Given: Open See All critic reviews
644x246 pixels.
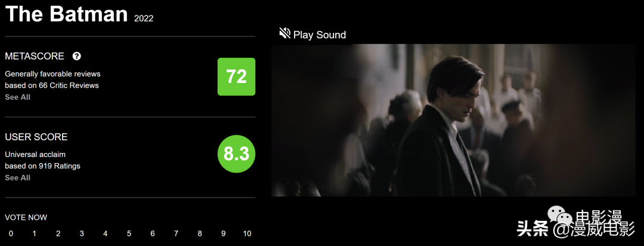Looking at the screenshot, I should coord(18,97).
